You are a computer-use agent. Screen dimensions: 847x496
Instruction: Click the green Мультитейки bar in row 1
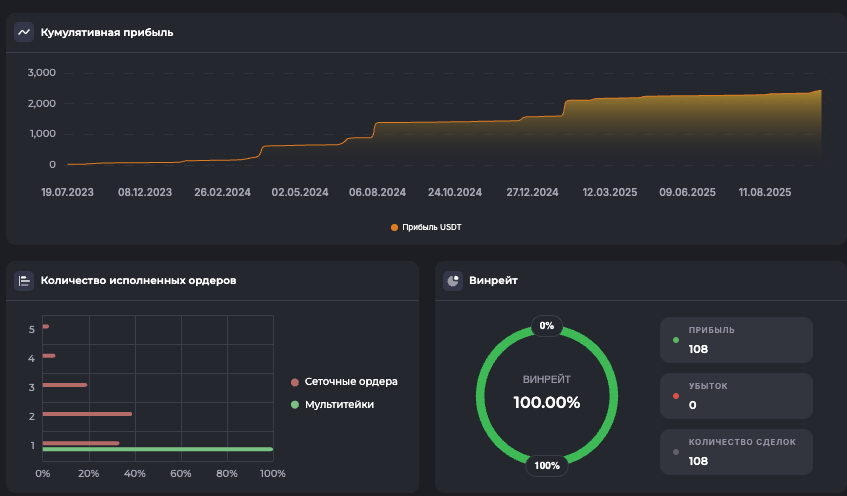click(157, 450)
